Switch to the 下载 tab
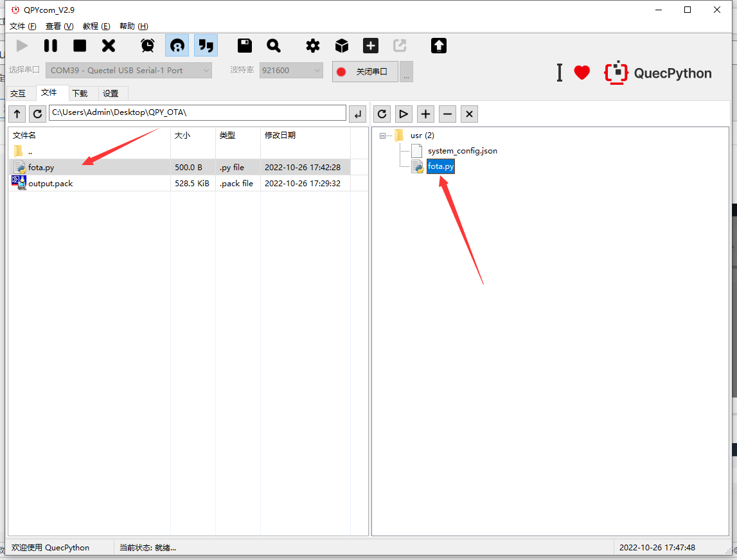 pos(80,93)
